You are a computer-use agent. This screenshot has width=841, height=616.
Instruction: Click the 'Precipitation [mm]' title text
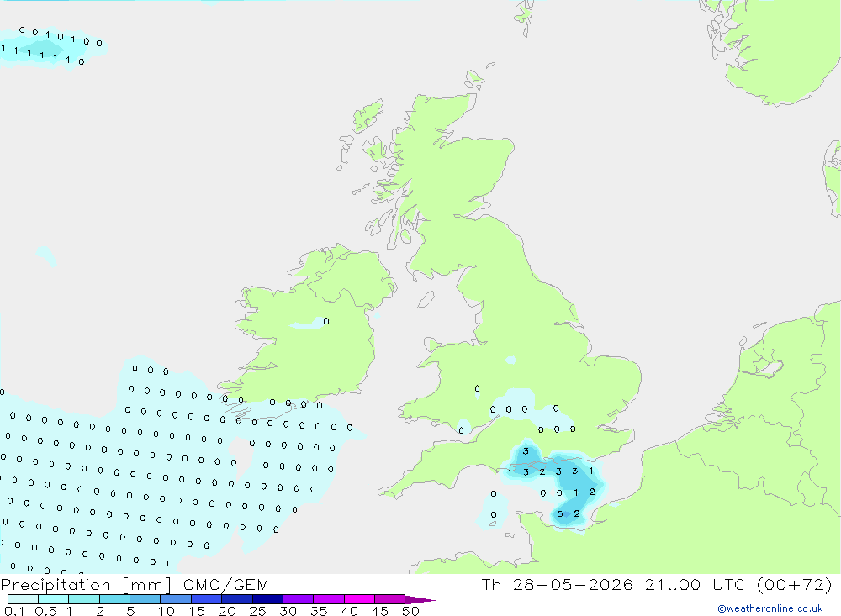(x=86, y=585)
